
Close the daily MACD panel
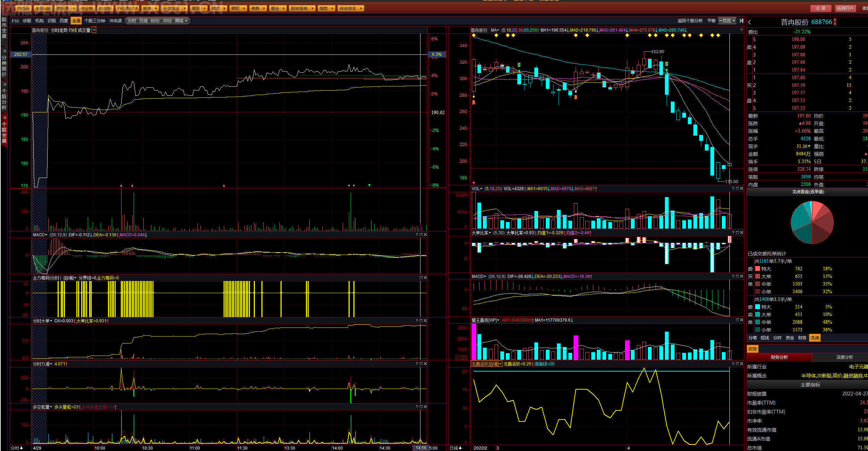(742, 276)
